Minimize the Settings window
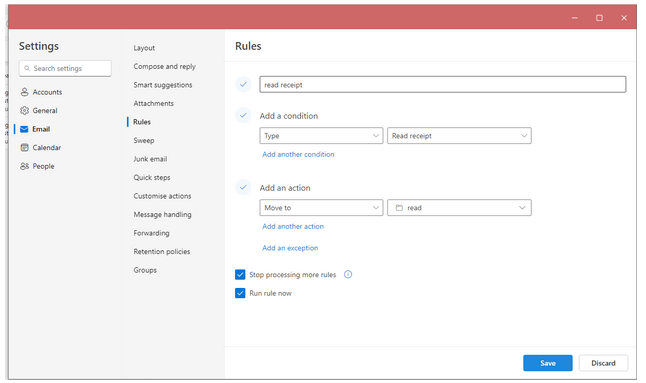The height and width of the screenshot is (383, 646). pyautogui.click(x=574, y=18)
